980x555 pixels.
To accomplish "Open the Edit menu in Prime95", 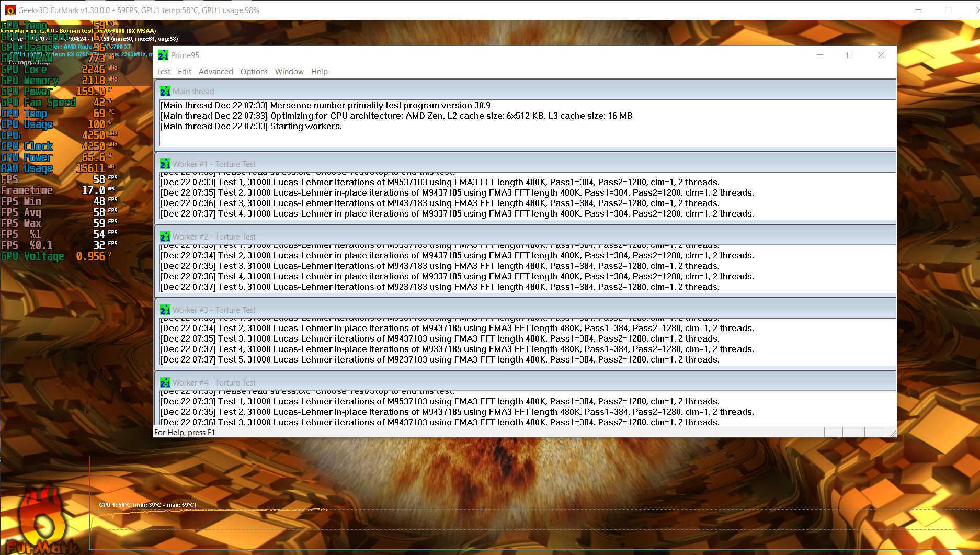I will (185, 72).
